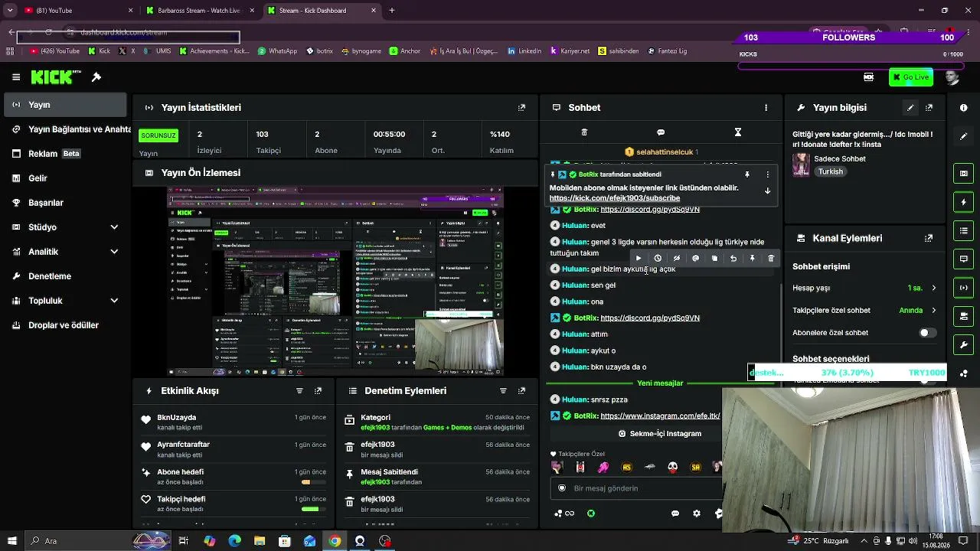
Task: Toggle Abonelere özel sohbet switch
Action: pyautogui.click(x=927, y=333)
